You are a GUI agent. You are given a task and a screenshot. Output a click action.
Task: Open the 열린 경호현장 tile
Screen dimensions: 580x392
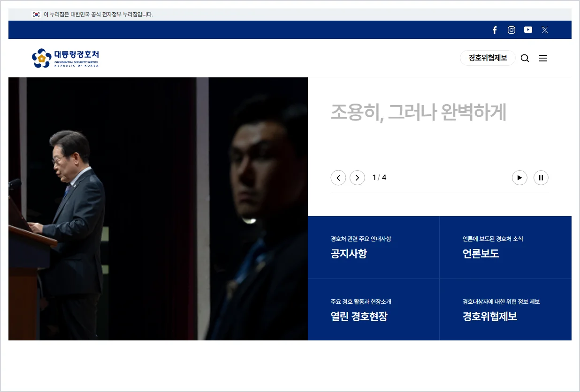(x=374, y=310)
